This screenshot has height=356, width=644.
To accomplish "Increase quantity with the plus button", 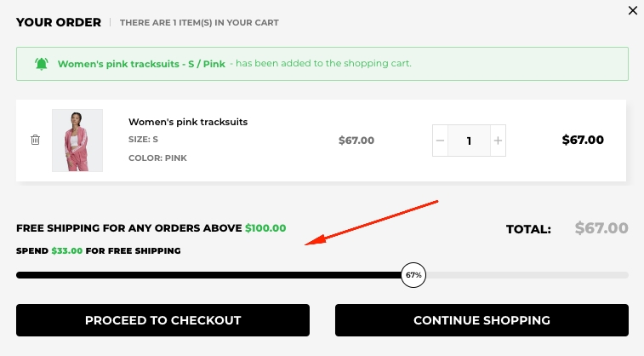I will [498, 141].
